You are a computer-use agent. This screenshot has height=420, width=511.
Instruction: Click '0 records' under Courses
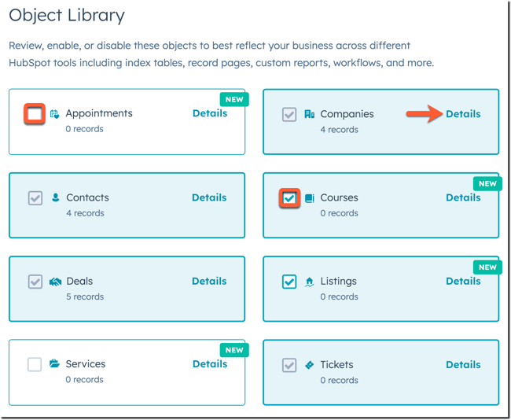[x=340, y=213]
